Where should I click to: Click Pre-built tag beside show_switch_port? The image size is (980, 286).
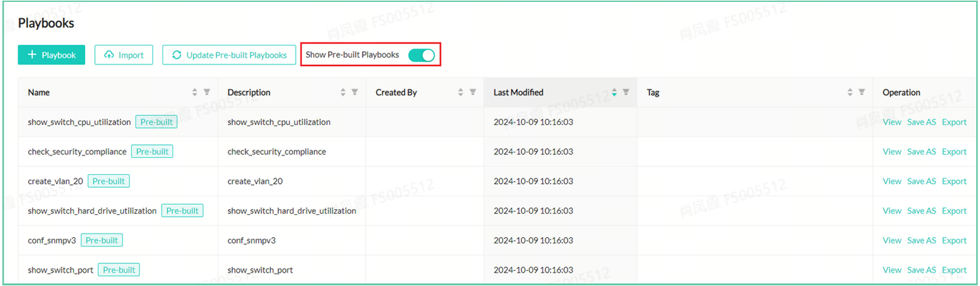(119, 270)
